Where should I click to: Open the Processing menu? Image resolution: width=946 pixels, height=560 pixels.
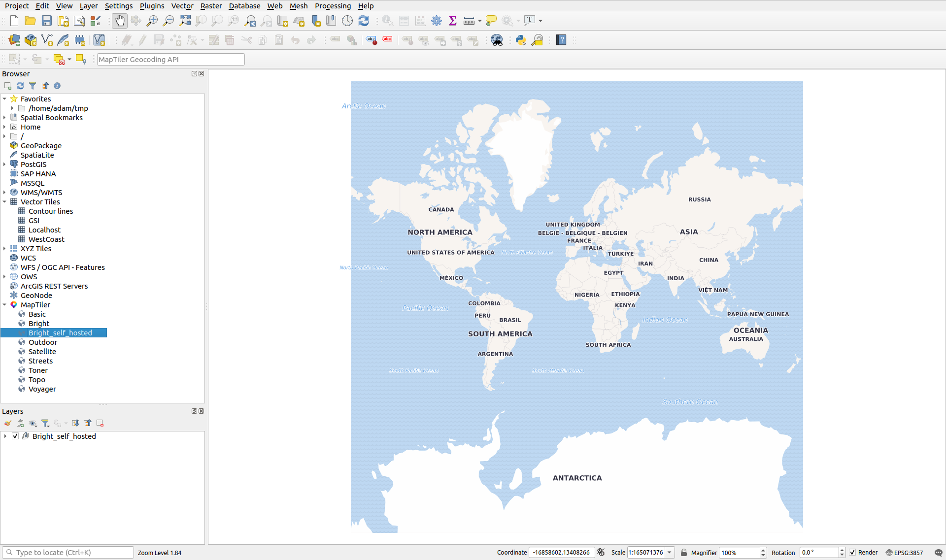(333, 6)
